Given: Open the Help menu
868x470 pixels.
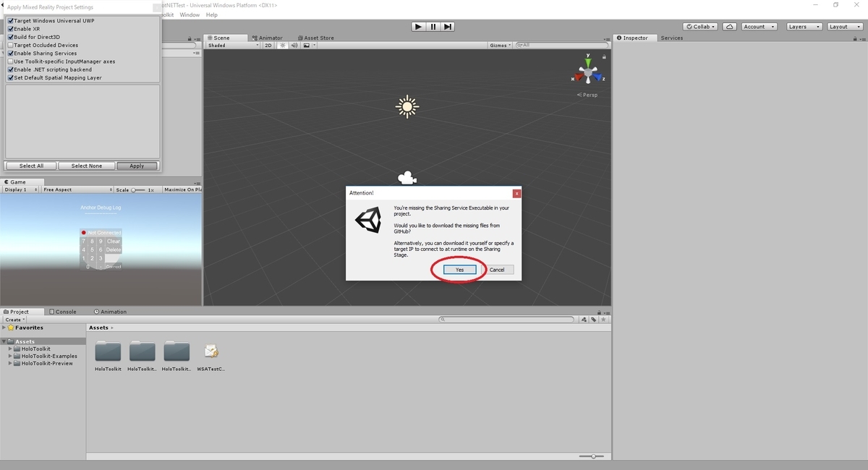Looking at the screenshot, I should point(211,14).
